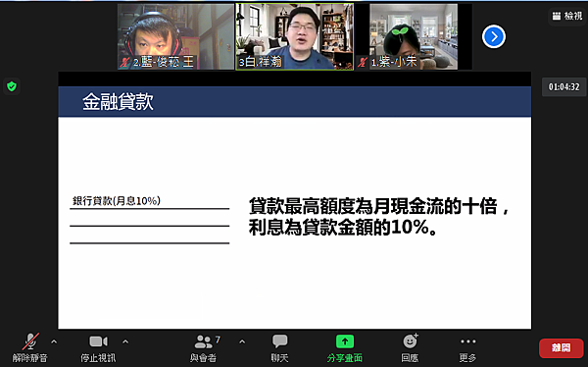Open the View menu (檢視)
This screenshot has width=588, height=367.
567,16
